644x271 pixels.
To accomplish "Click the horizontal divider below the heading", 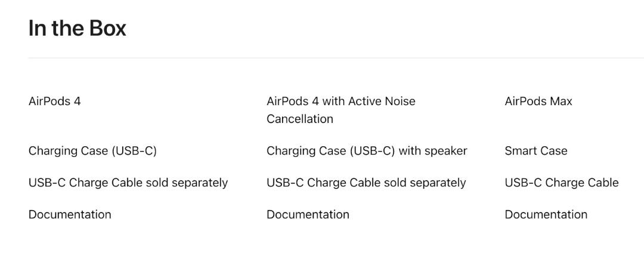I will click(336, 58).
